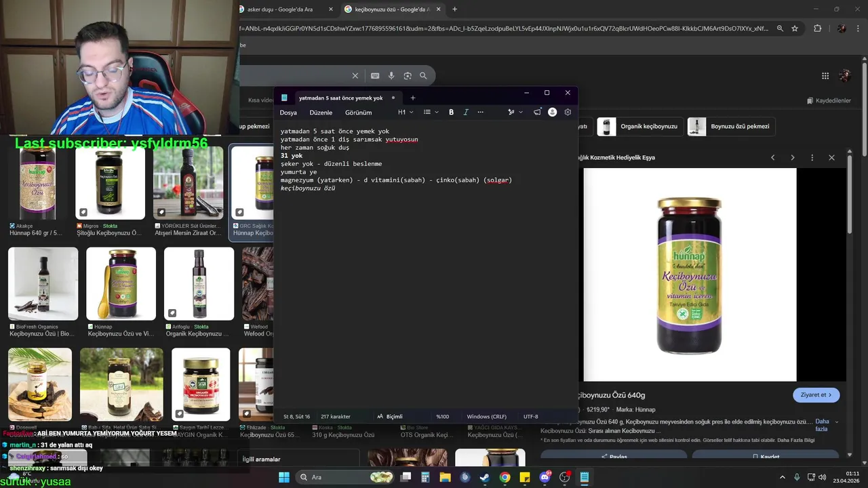868x488 pixels.
Task: Click 'Windows (CRLF)' in the status bar
Action: point(486,416)
